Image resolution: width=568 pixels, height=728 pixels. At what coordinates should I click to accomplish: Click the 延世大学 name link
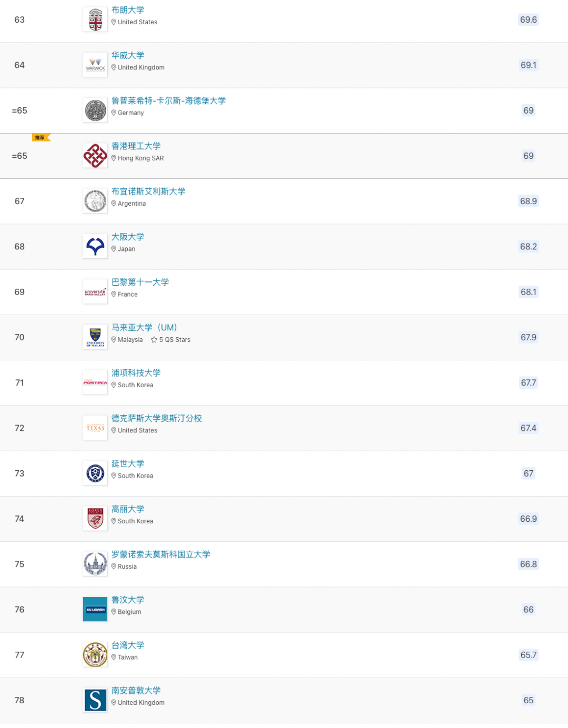click(127, 463)
